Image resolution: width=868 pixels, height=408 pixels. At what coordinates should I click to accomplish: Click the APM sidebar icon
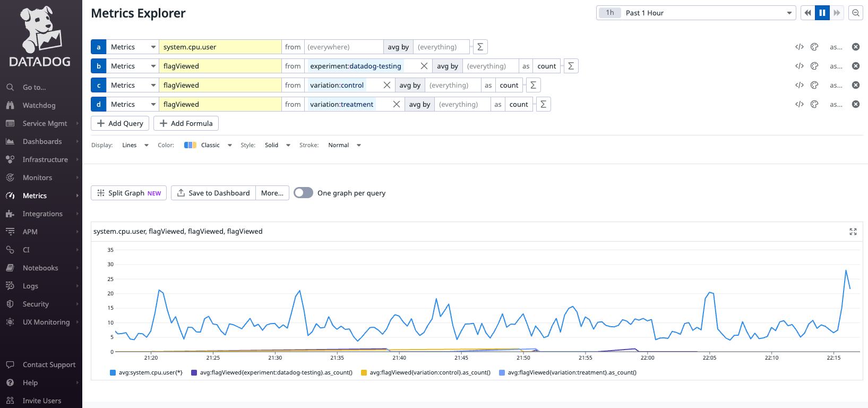[x=10, y=232]
